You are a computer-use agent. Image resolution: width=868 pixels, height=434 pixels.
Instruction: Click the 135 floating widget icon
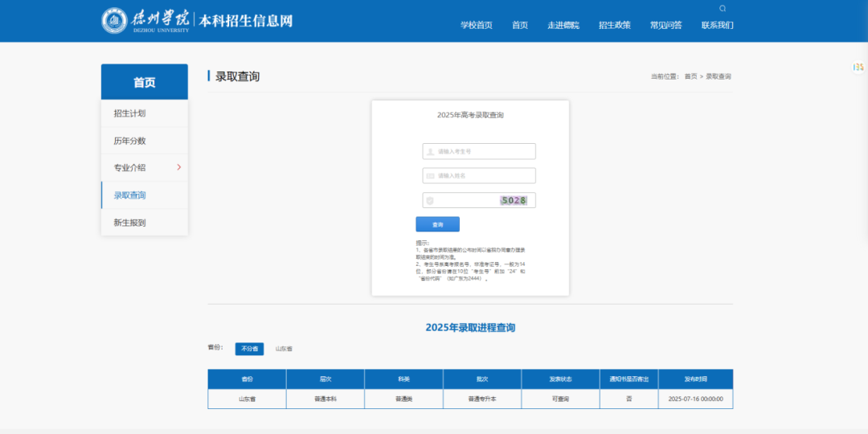pyautogui.click(x=858, y=67)
